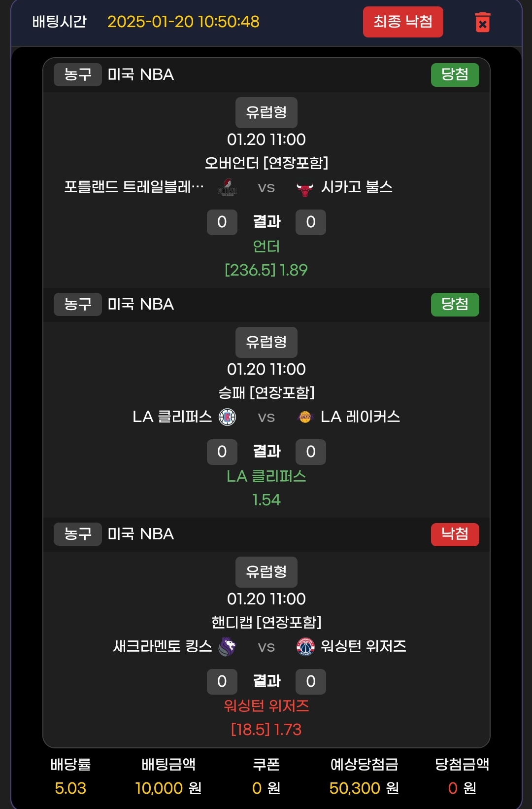This screenshot has width=532, height=809.
Task: Select 유럽형 label above the 오버언더 market
Action: pyautogui.click(x=266, y=112)
